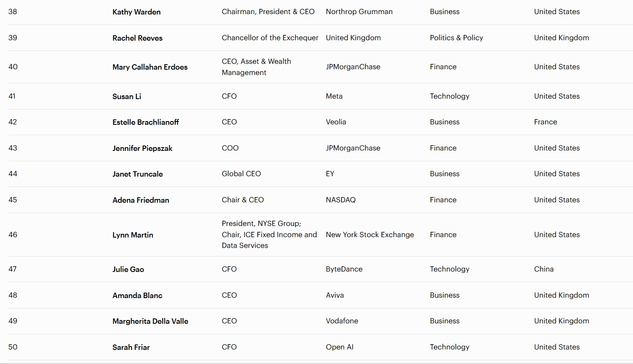Click on Adena Friedman
This screenshot has height=364, width=633.
pyautogui.click(x=141, y=200)
